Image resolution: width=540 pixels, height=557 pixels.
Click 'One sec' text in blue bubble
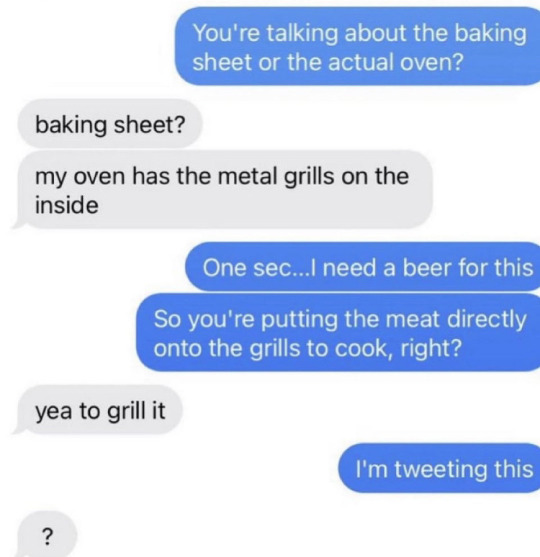pyautogui.click(x=246, y=267)
